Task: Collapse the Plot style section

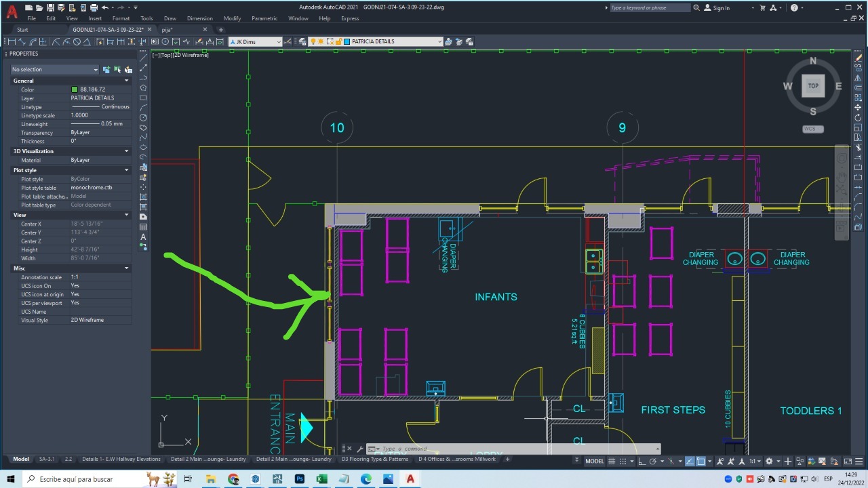Action: (126, 170)
